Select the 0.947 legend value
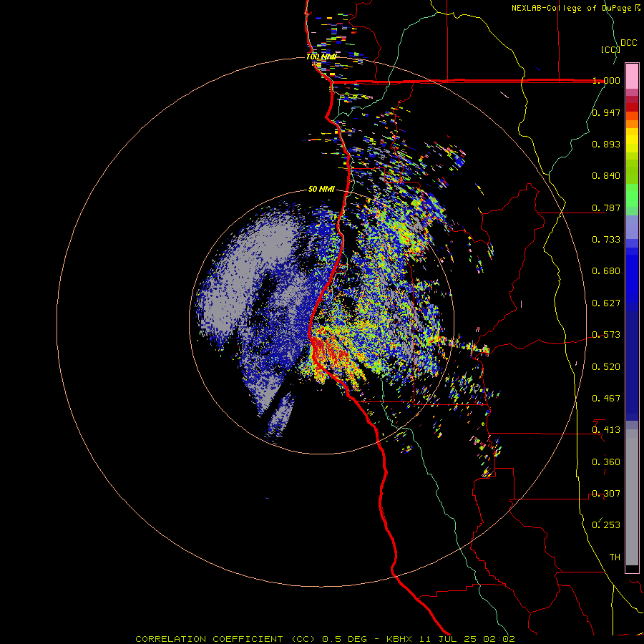Image resolution: width=644 pixels, height=644 pixels. point(606,112)
